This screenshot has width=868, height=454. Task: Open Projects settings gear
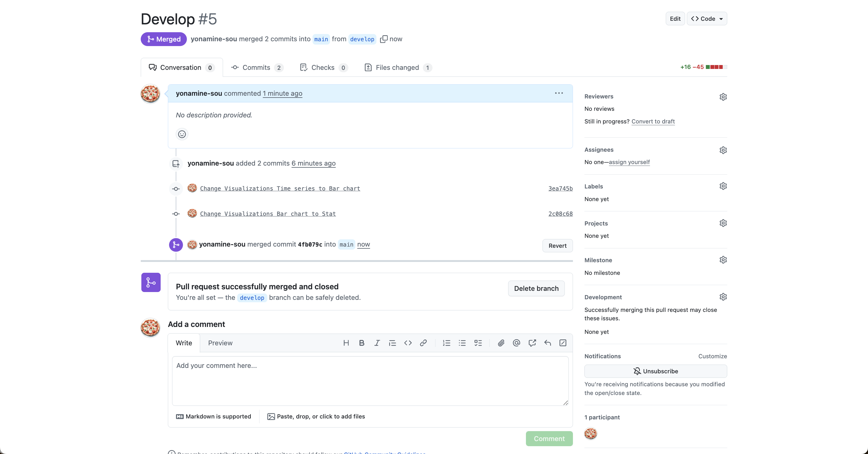click(723, 223)
